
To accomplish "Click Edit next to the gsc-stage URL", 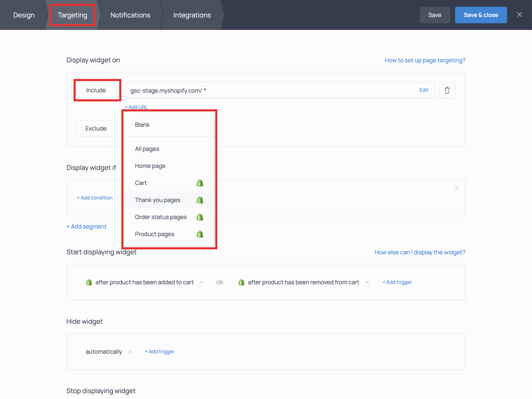I will tap(424, 90).
